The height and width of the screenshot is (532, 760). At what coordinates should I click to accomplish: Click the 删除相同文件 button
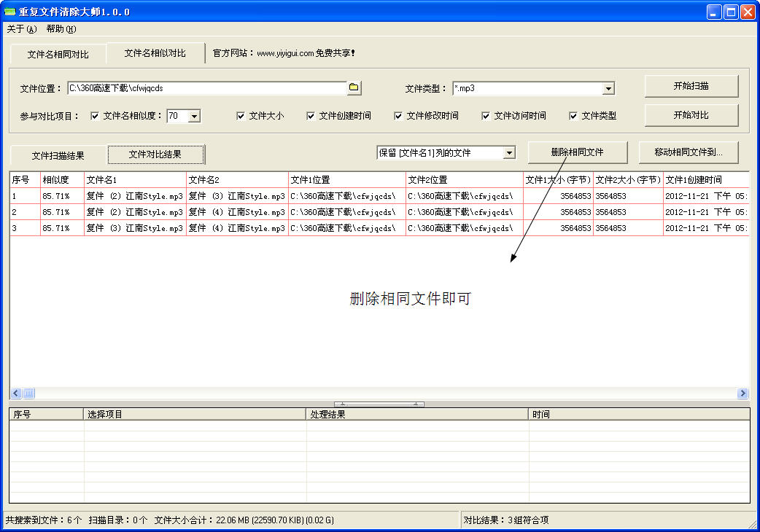coord(577,152)
